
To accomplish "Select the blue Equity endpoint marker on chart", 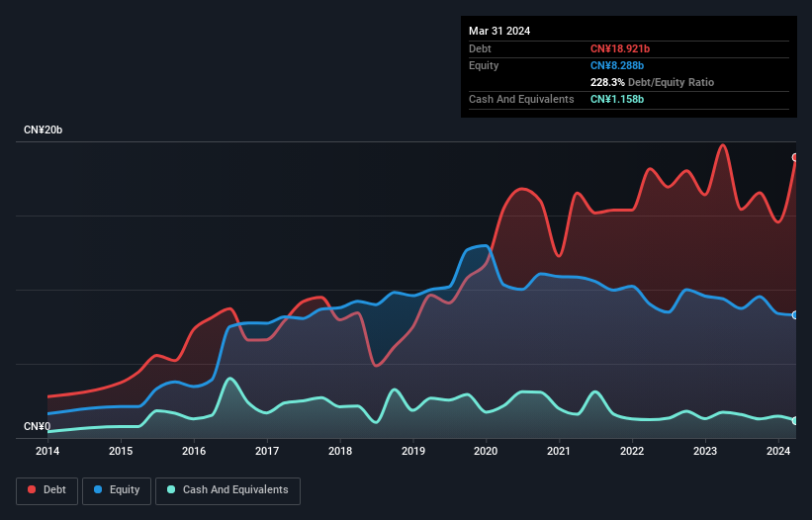I will coord(795,315).
